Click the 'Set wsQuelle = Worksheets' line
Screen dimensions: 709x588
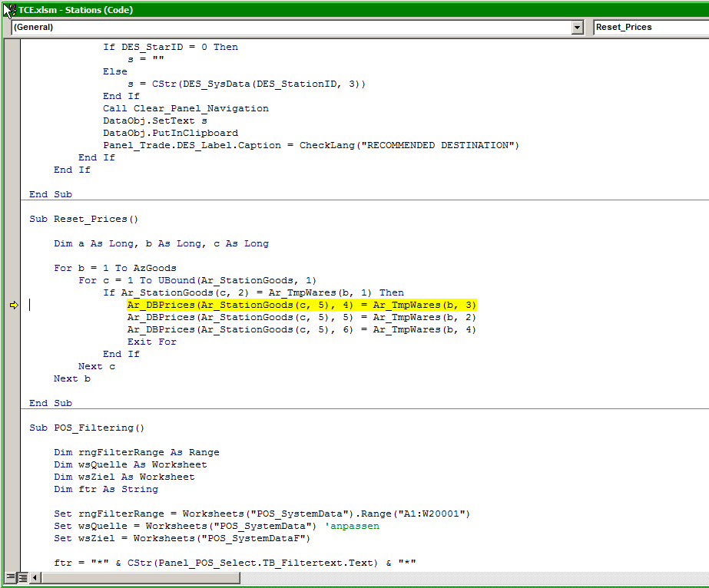217,526
